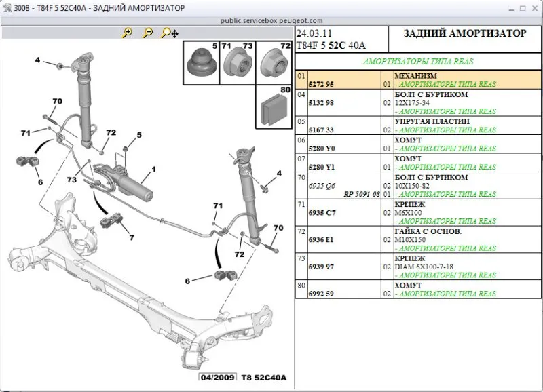Click the zoom out magnifier icon
543x392 pixels.
[x=148, y=33]
